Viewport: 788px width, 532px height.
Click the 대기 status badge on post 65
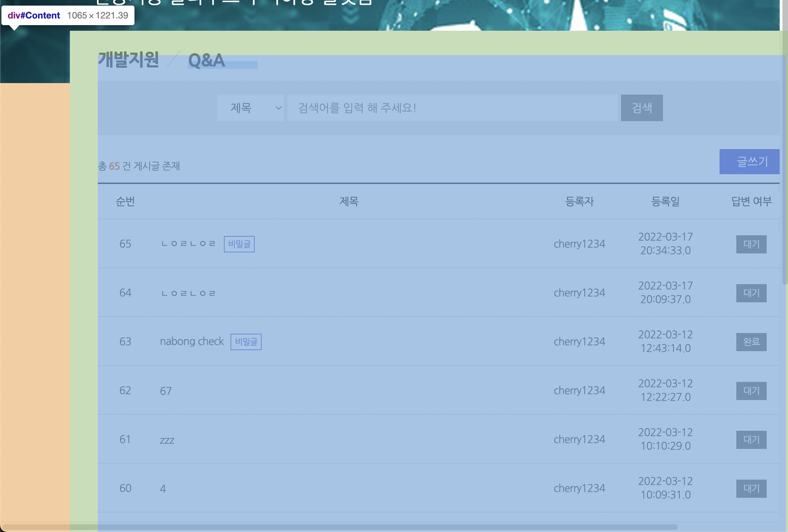(751, 244)
